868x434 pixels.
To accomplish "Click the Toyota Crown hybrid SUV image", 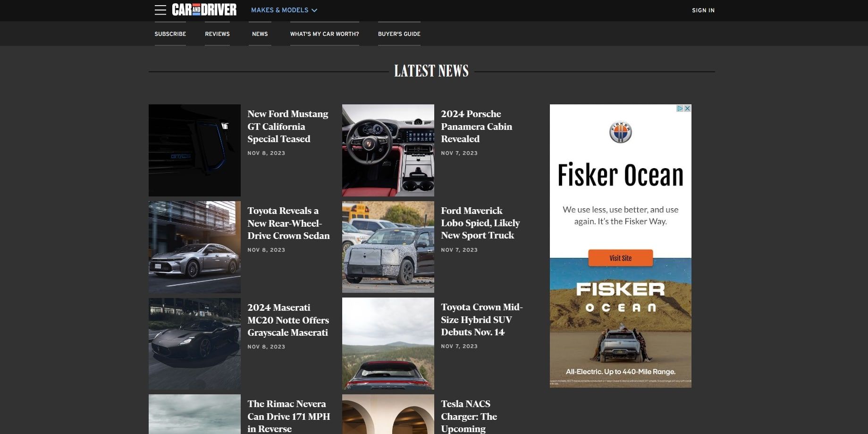I will click(388, 344).
